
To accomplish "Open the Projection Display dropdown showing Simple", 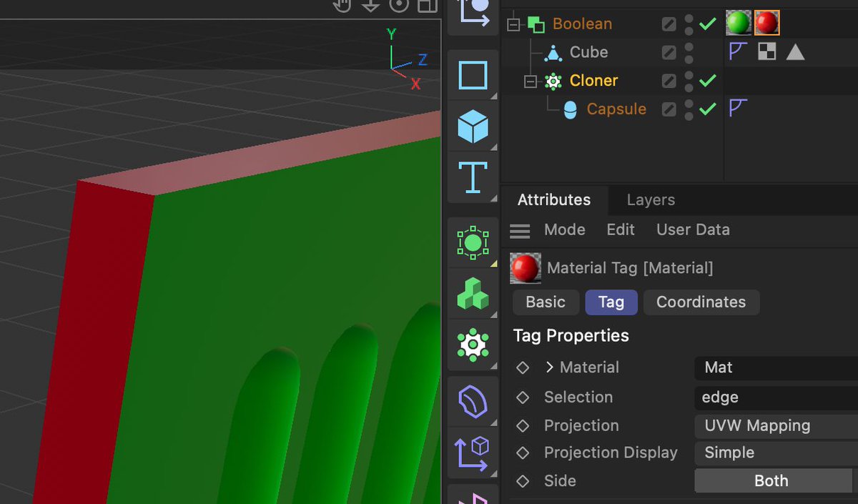I will [776, 453].
